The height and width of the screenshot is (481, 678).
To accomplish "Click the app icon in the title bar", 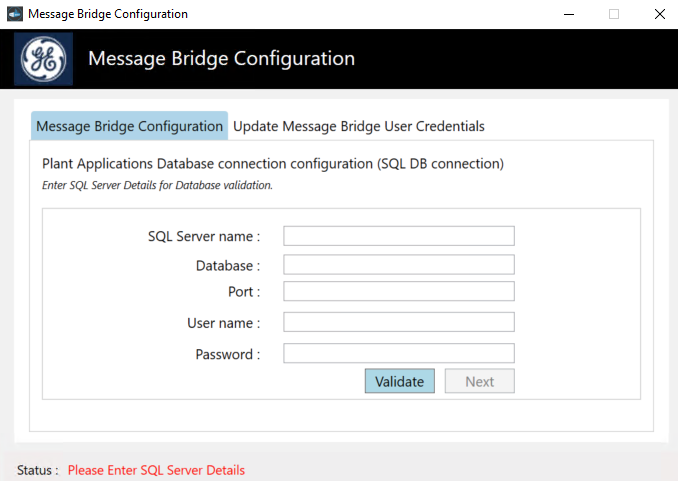I will [15, 14].
